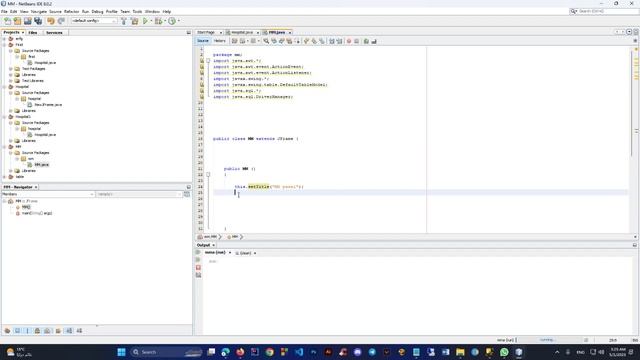Screen dimensions: 640x360
Task: Close the MM.java editor tab
Action: tap(290, 33)
